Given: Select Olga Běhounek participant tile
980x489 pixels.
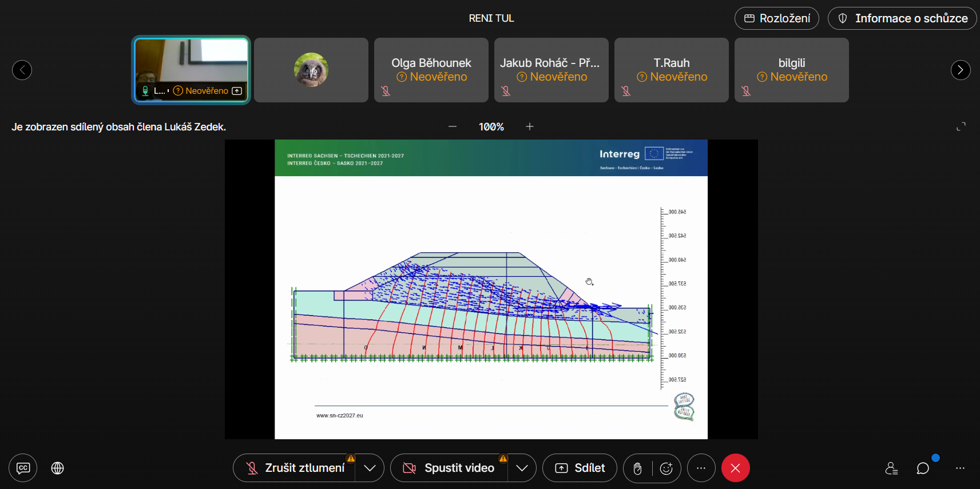Looking at the screenshot, I should click(431, 70).
